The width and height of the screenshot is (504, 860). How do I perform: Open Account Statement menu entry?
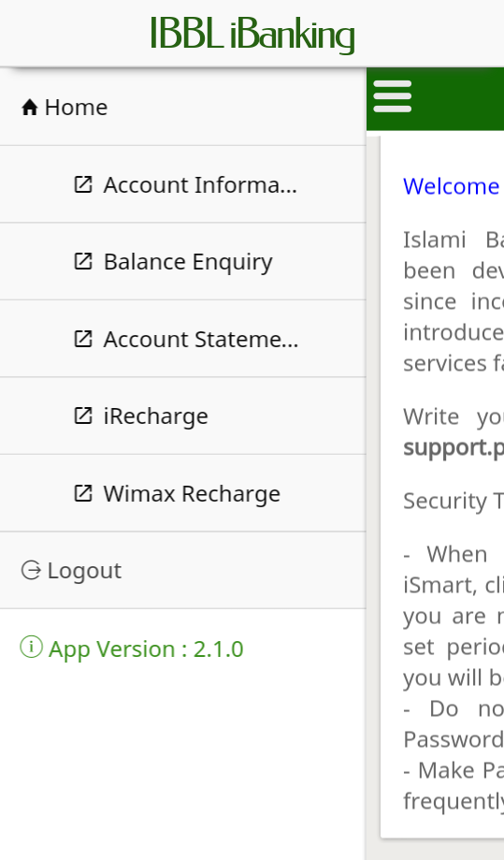pos(182,339)
